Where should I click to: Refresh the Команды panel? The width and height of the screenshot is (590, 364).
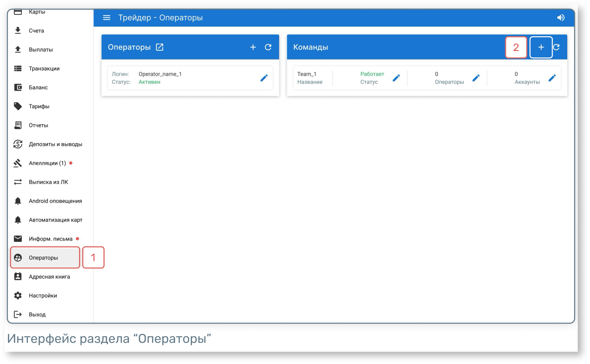pos(556,47)
